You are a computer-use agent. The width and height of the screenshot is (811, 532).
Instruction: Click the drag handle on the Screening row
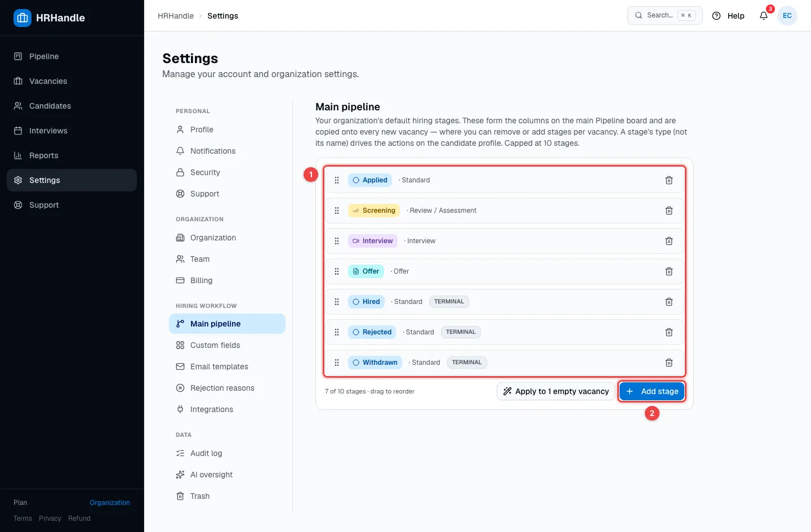[337, 211]
